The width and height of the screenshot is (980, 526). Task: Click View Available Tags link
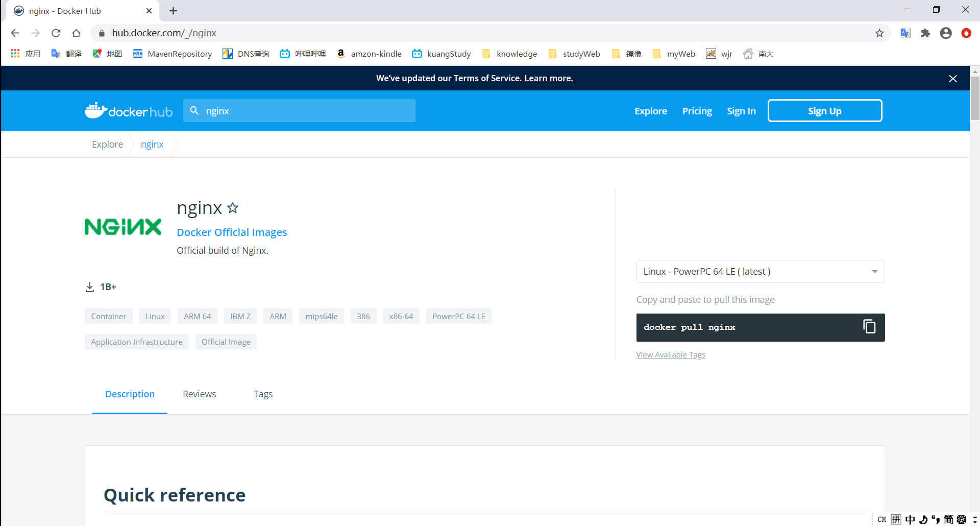[x=671, y=354]
